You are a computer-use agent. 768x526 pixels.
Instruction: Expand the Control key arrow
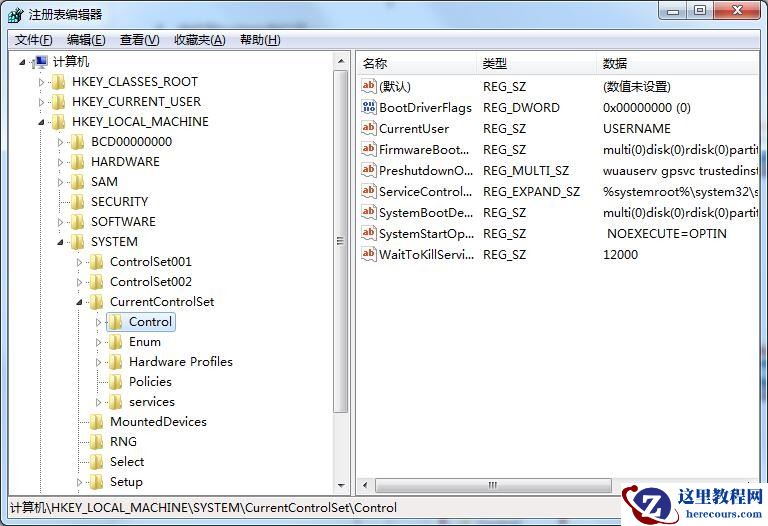[x=98, y=322]
